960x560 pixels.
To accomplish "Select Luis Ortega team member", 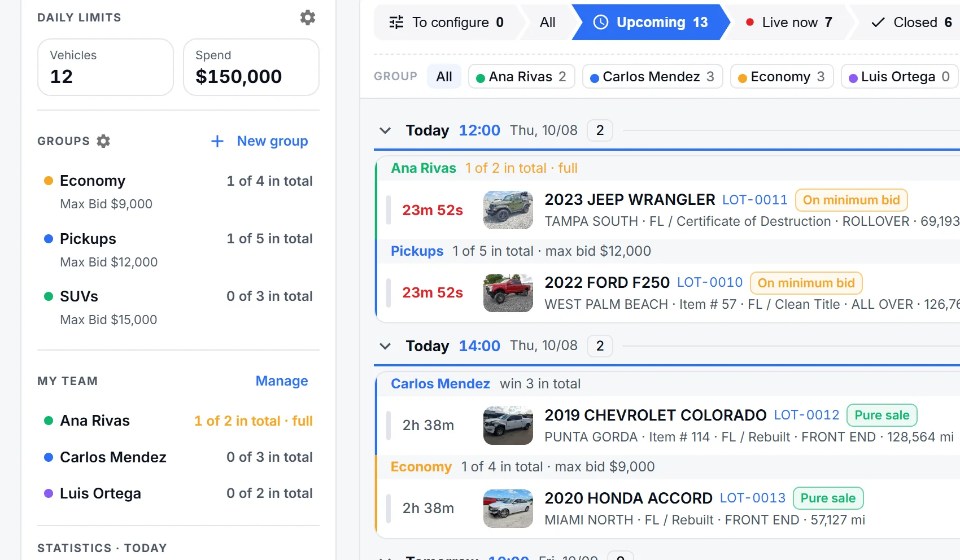I will pyautogui.click(x=178, y=493).
